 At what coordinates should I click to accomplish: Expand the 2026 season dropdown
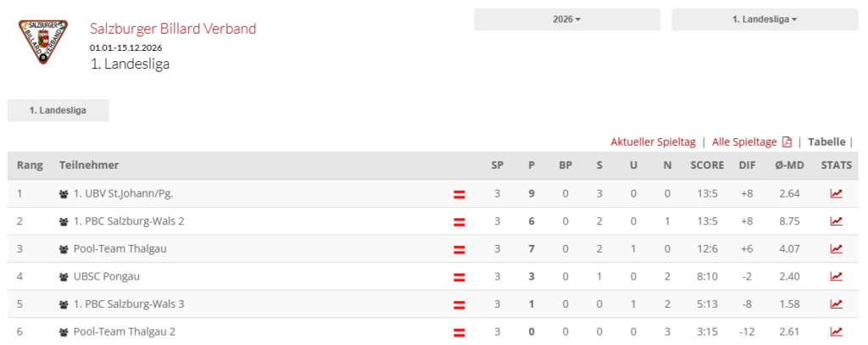point(566,19)
